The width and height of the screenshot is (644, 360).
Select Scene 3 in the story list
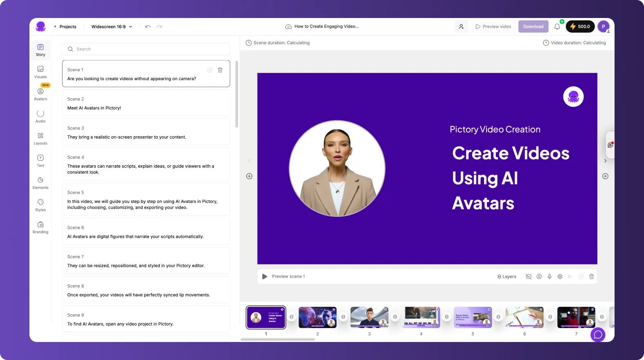point(146,132)
